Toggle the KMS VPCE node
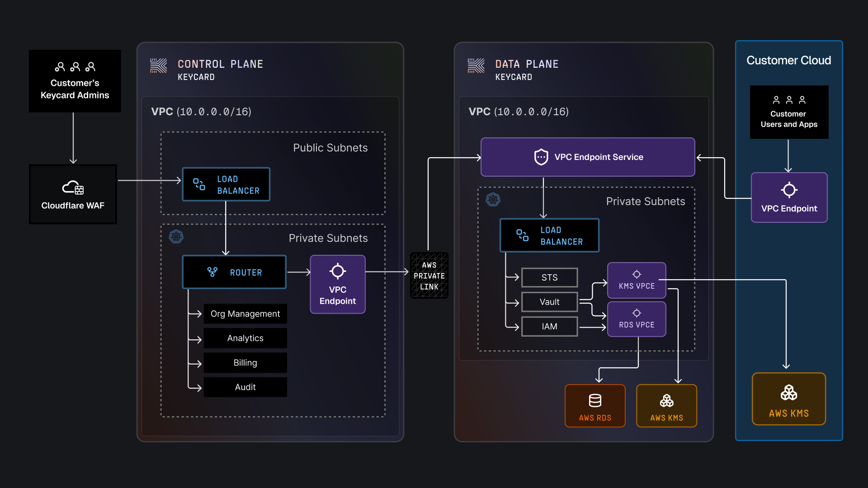The height and width of the screenshot is (488, 868). tap(637, 280)
